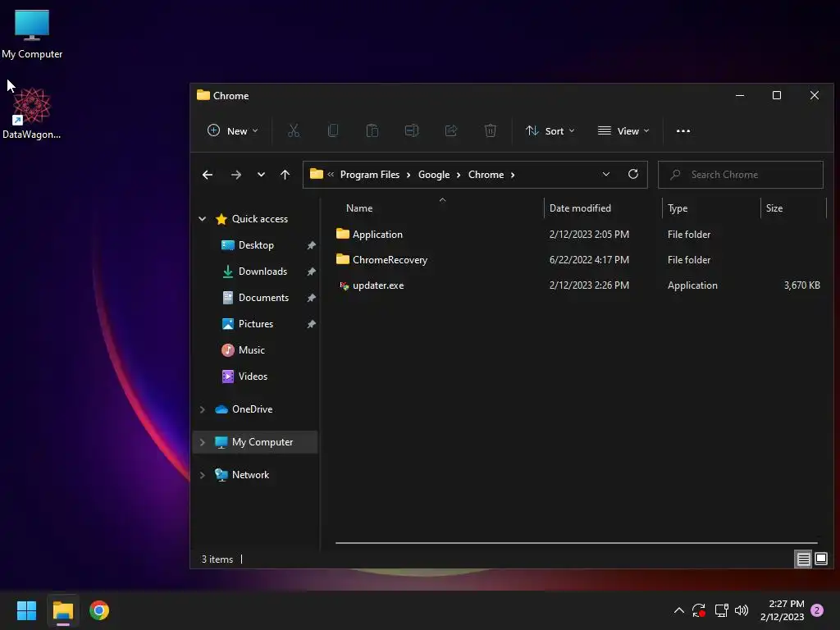Launch Google Chrome from taskbar
The height and width of the screenshot is (630, 840).
(x=99, y=610)
